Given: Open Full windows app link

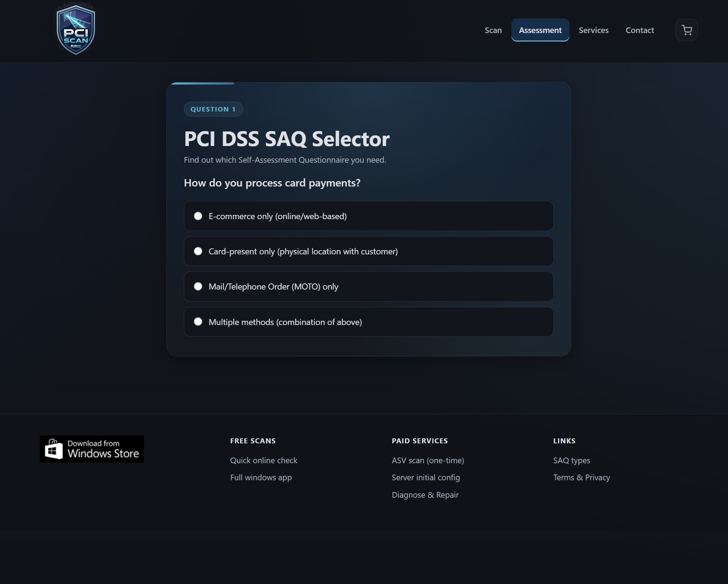Looking at the screenshot, I should pyautogui.click(x=261, y=477).
